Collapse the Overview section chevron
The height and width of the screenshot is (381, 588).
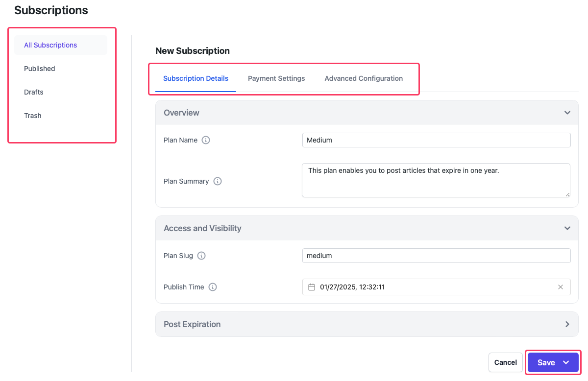click(567, 113)
